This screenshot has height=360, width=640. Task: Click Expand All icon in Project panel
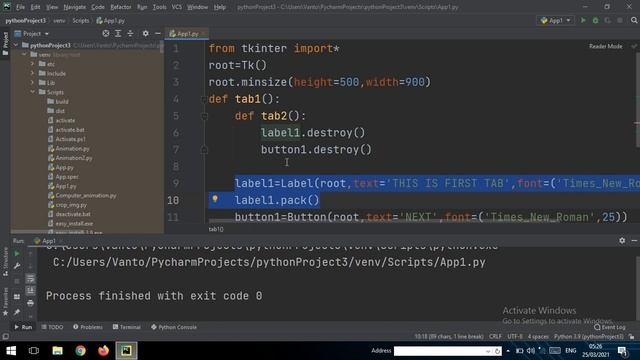[118, 33]
